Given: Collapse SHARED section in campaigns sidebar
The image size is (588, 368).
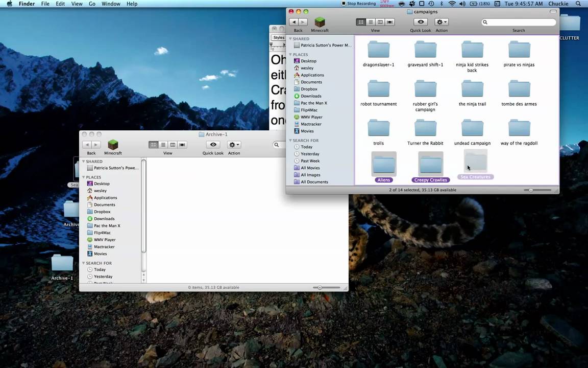Looking at the screenshot, I should coord(290,39).
